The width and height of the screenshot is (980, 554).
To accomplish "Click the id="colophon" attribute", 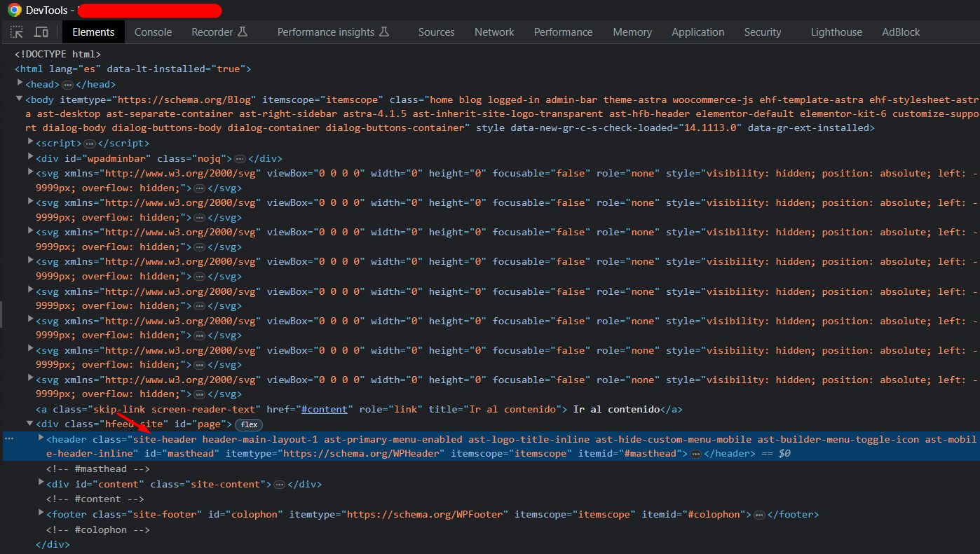I will [245, 515].
